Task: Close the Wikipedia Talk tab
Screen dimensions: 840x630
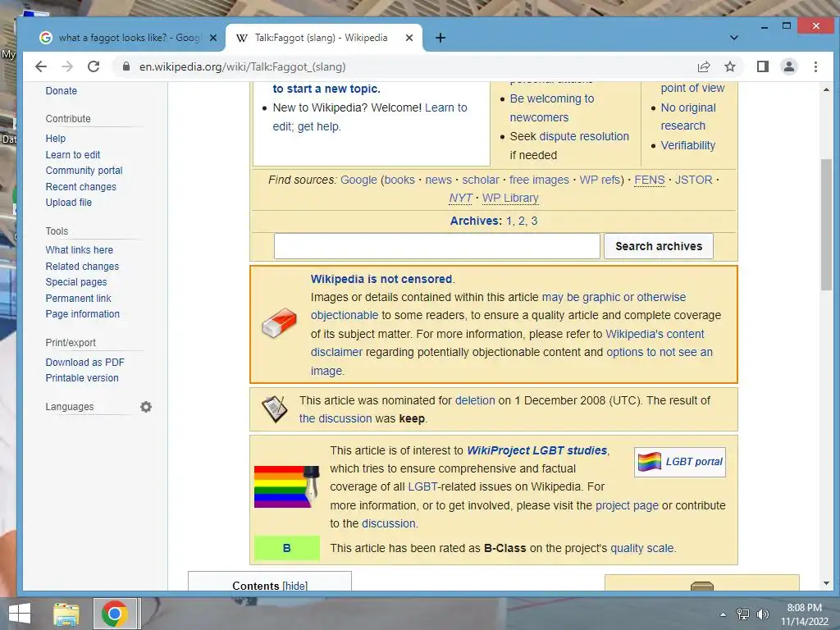Action: coord(409,38)
